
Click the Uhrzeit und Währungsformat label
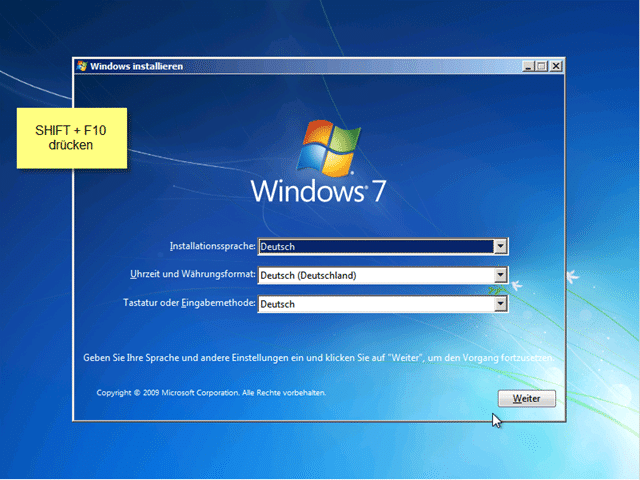point(193,274)
